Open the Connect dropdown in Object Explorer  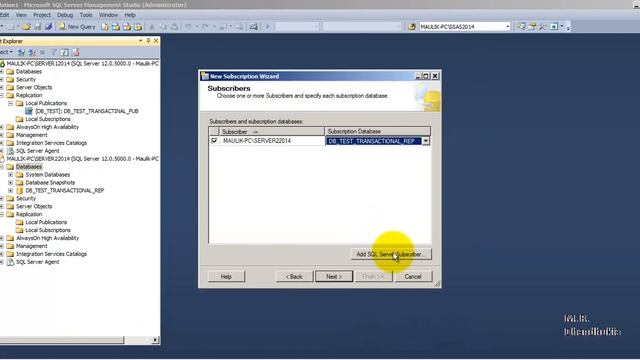point(7,52)
